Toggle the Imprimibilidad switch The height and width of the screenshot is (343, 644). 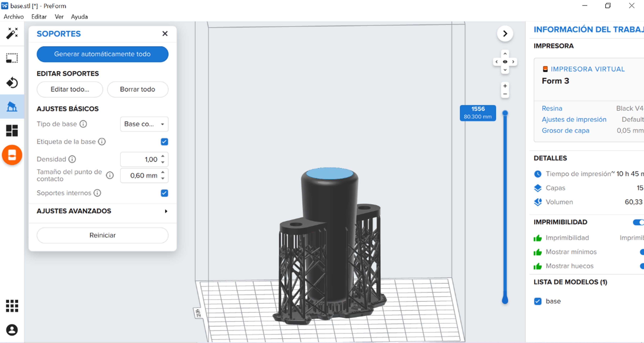pos(638,222)
